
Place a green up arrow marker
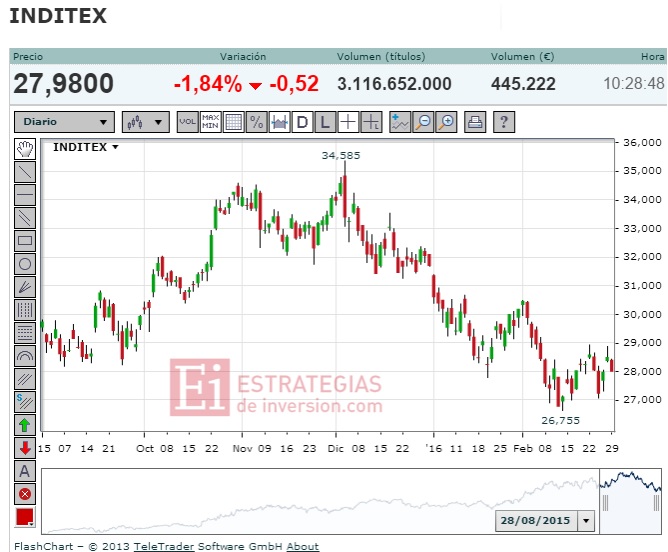click(x=25, y=425)
